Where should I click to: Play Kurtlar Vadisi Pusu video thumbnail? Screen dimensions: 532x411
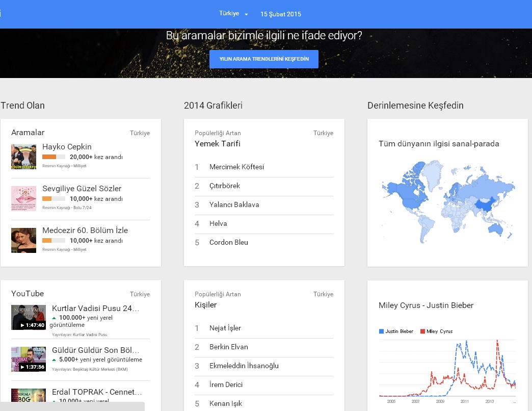pyautogui.click(x=29, y=317)
